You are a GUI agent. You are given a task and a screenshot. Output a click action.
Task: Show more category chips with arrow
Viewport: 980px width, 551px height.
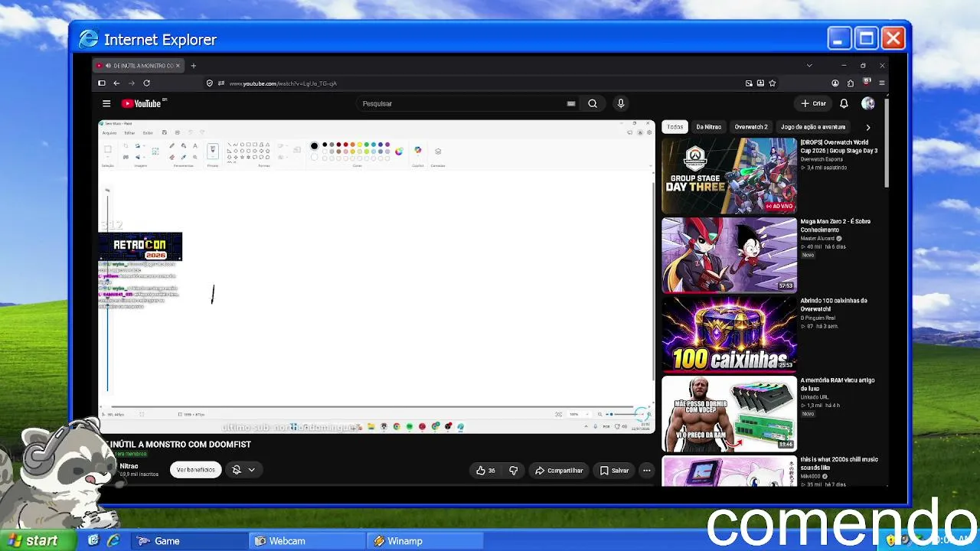coord(867,127)
